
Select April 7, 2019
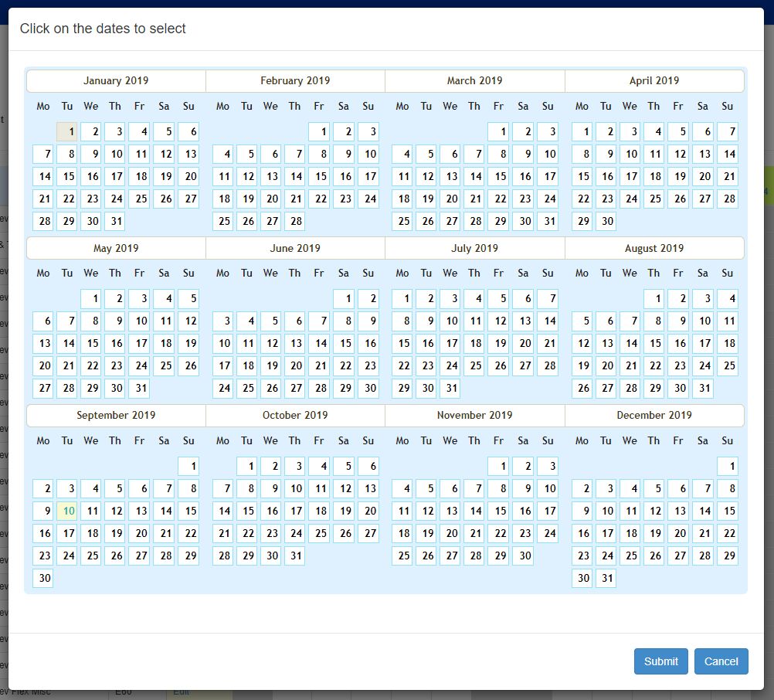click(728, 132)
